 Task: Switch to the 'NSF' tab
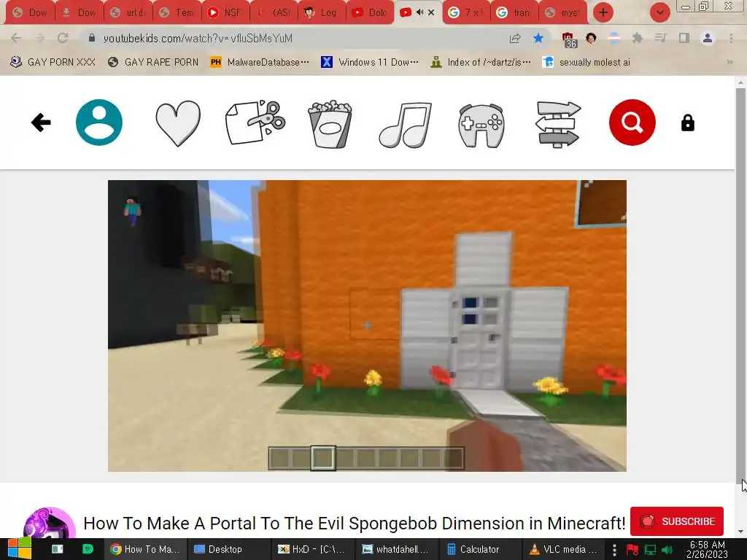[226, 12]
